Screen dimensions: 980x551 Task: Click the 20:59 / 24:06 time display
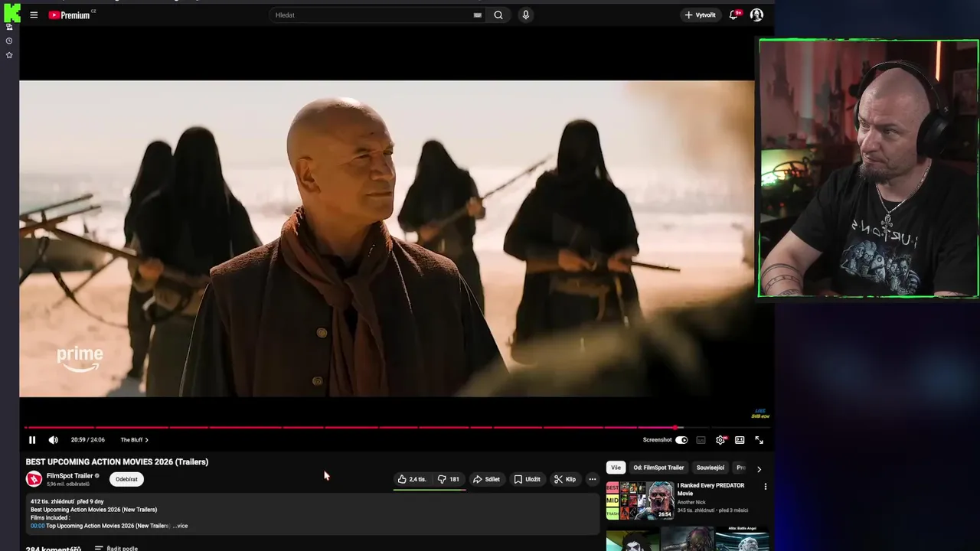point(88,440)
